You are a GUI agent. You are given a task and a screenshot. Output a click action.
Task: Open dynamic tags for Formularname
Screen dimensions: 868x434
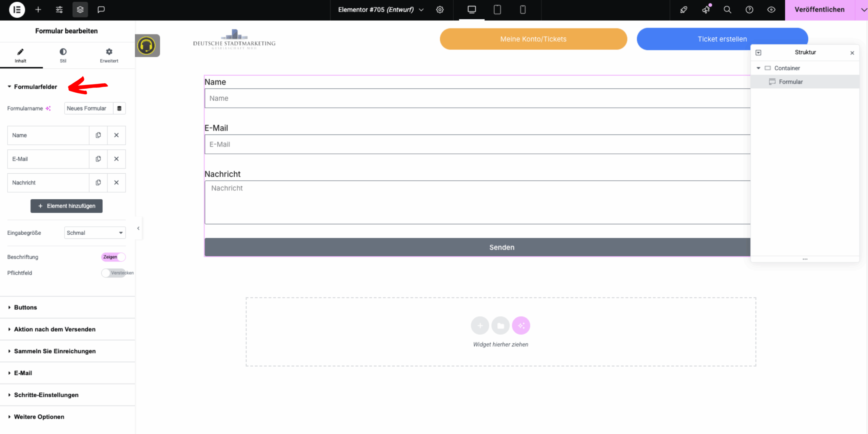point(119,108)
